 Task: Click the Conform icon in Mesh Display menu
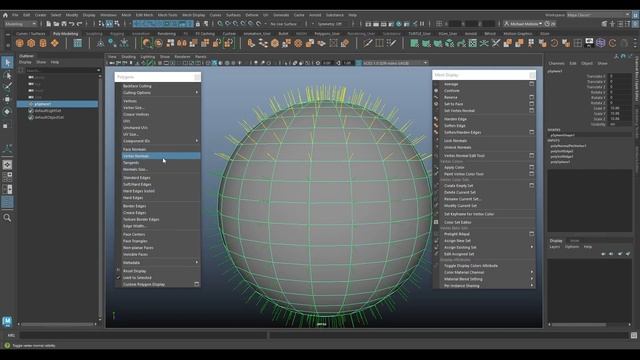436,91
